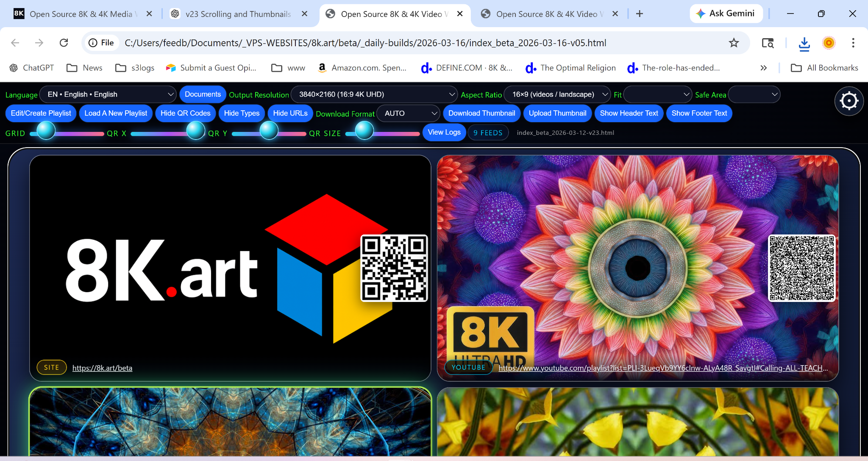Click the QR Y slider handle
Image resolution: width=868 pixels, height=461 pixels.
click(x=269, y=131)
